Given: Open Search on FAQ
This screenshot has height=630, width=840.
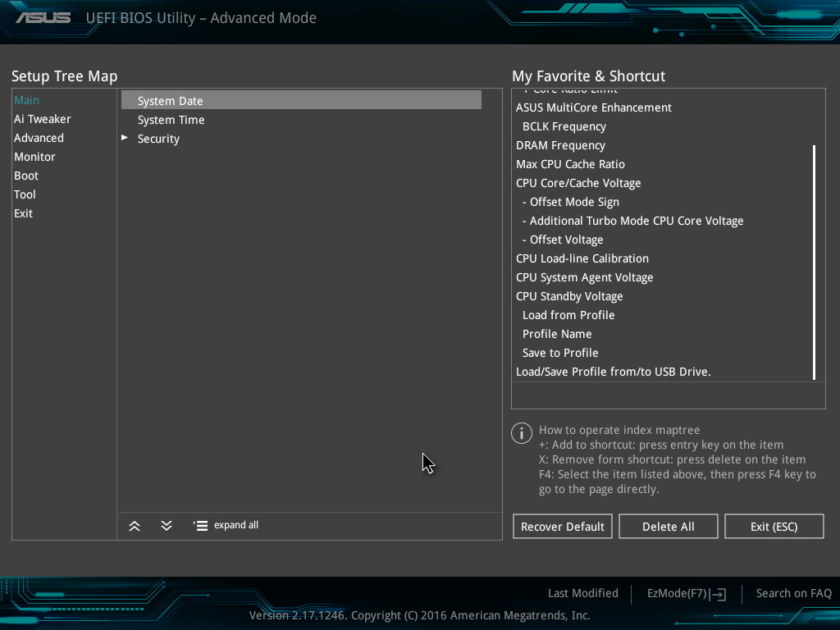Looking at the screenshot, I should point(793,593).
